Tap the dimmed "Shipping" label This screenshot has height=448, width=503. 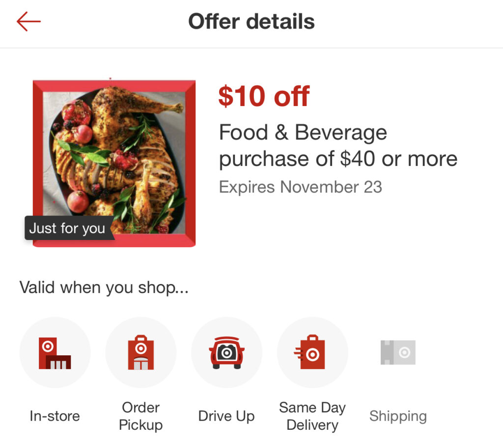(398, 416)
